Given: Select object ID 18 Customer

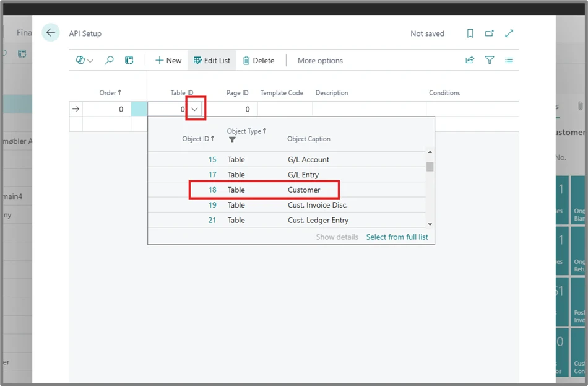Looking at the screenshot, I should (287, 190).
